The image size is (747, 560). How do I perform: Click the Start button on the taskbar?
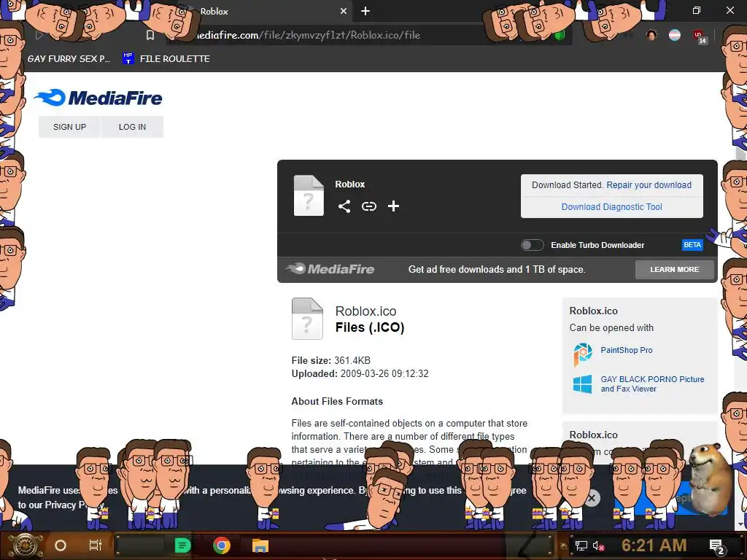point(26,545)
